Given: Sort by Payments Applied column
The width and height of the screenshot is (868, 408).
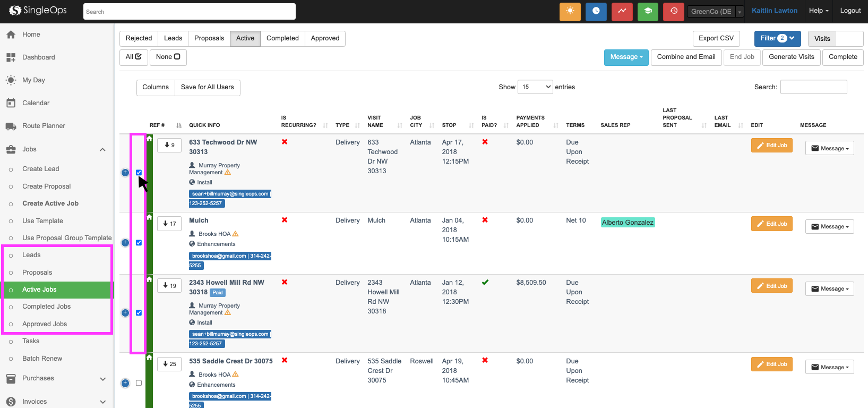Looking at the screenshot, I should tap(556, 125).
